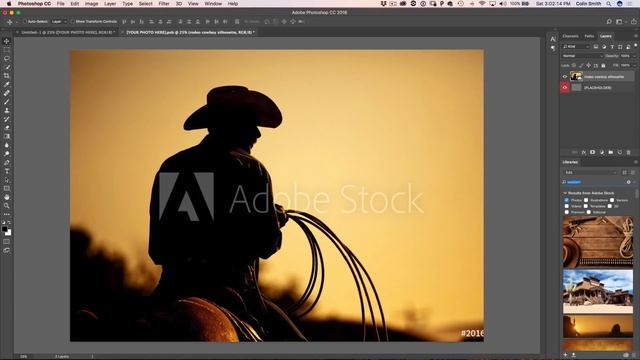This screenshot has height=360, width=640.
Task: Select the Clone Stamp tool
Action: (7, 110)
